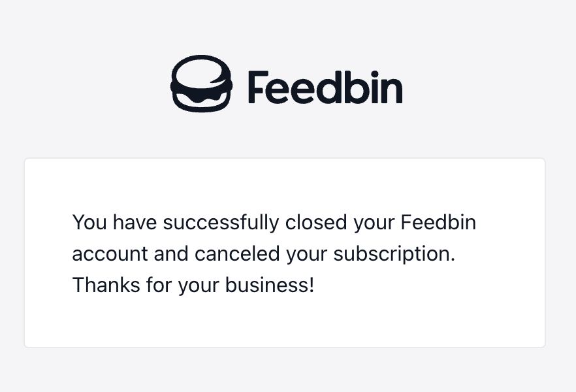
Task: Click the word "account" in the message
Action: [110, 254]
